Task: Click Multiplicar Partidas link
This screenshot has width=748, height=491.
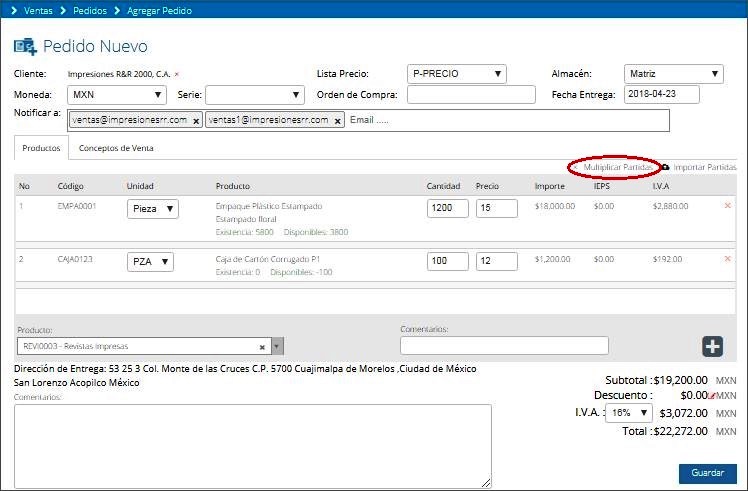Action: (x=618, y=167)
